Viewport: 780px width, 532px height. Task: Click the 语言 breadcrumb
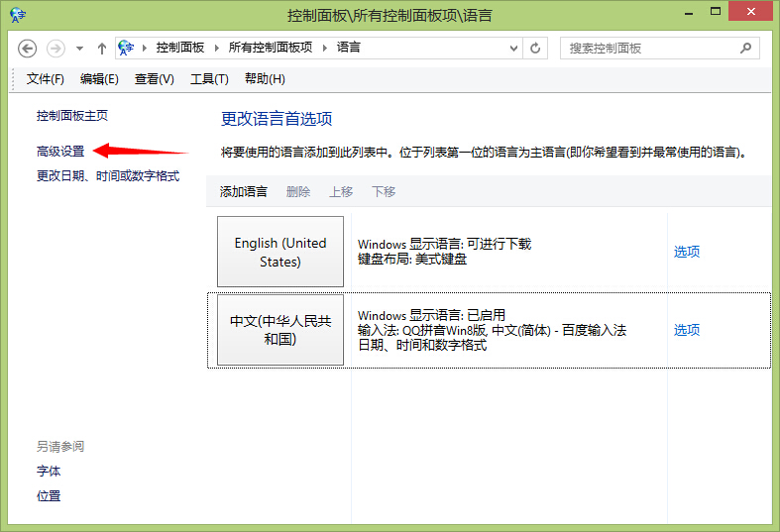348,48
